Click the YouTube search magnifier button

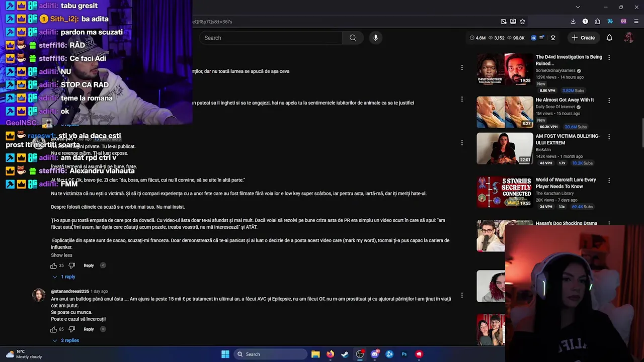point(353,38)
